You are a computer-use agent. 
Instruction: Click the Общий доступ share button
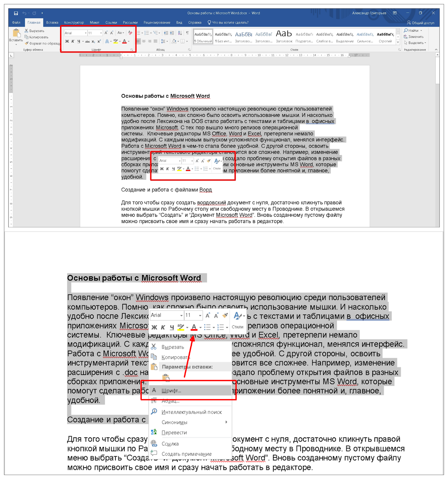point(420,23)
